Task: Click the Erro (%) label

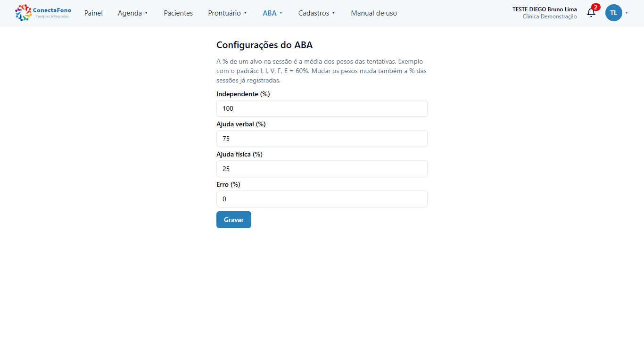Action: [228, 184]
